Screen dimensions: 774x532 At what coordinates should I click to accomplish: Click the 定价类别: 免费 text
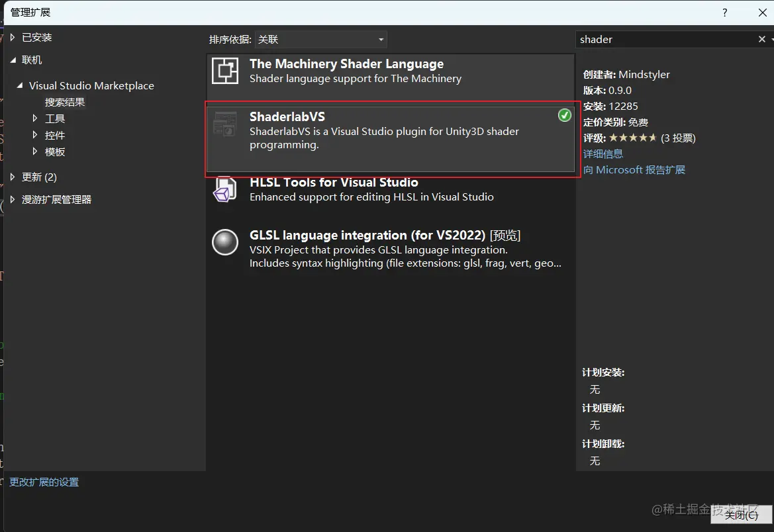point(616,122)
